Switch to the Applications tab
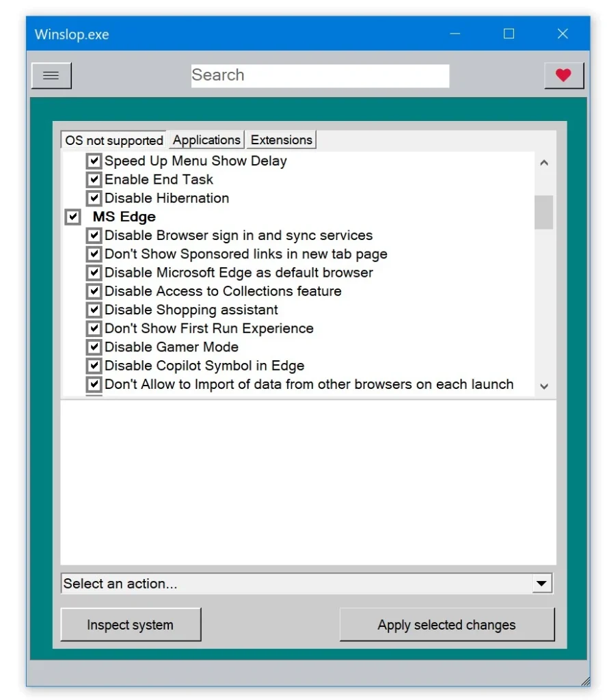The width and height of the screenshot is (607, 700). [206, 140]
